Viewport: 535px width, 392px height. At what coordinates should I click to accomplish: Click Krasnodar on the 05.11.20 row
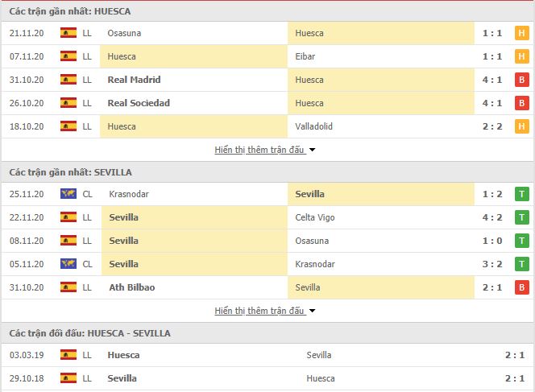(x=315, y=264)
